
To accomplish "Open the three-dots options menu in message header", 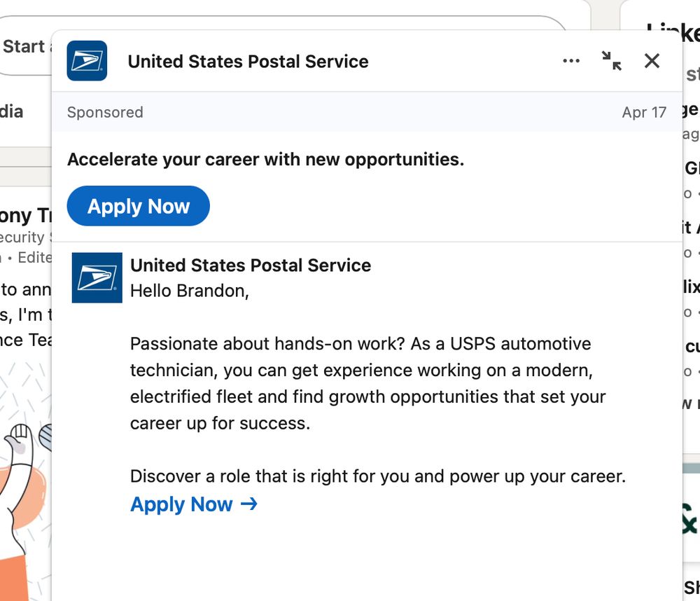I will pos(571,61).
